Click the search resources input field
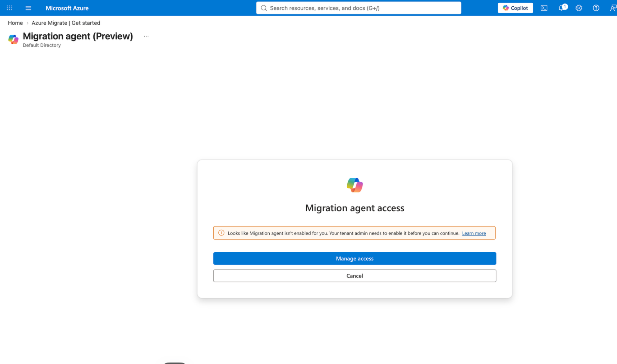This screenshot has width=617, height=364. [x=359, y=8]
